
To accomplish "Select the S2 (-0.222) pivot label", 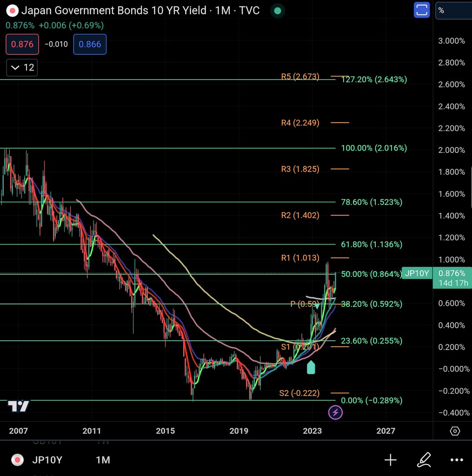I will coord(299,393).
